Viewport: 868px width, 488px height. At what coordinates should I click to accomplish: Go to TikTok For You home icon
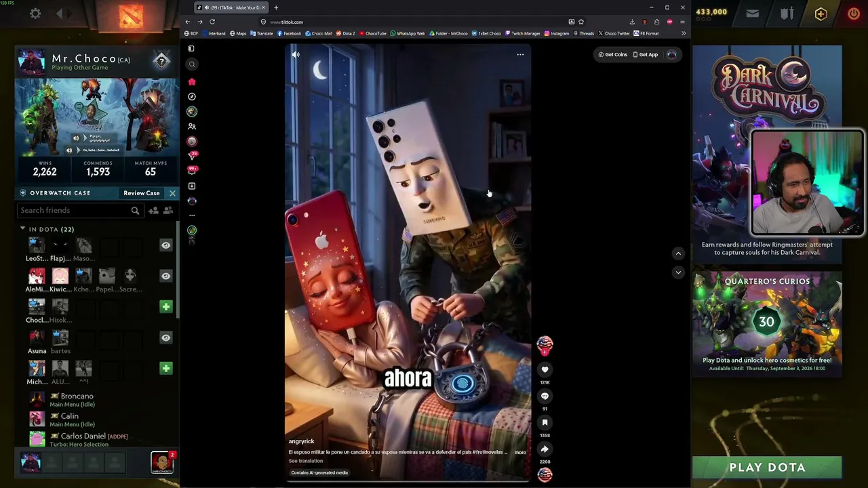tap(192, 82)
